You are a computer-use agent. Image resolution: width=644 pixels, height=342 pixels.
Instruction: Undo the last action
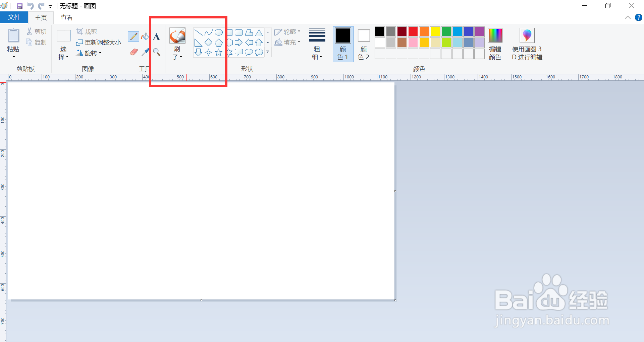tap(31, 6)
